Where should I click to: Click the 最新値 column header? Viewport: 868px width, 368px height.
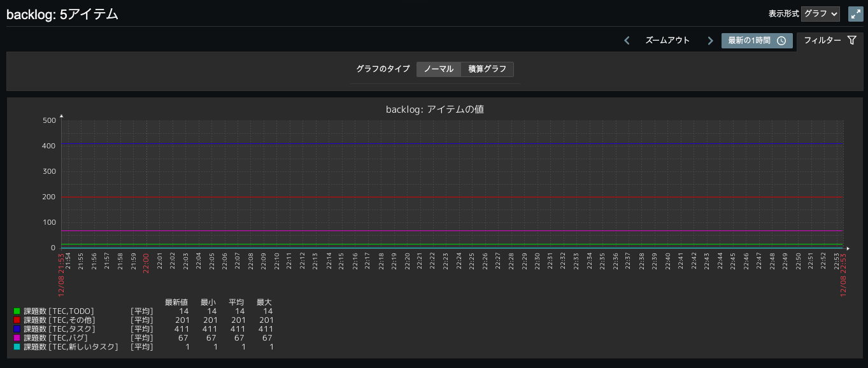coord(176,302)
